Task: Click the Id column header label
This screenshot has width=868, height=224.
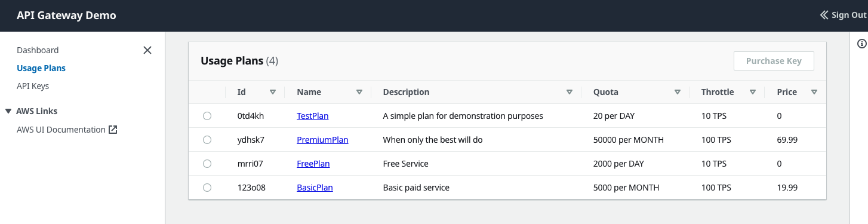Action: pos(242,92)
